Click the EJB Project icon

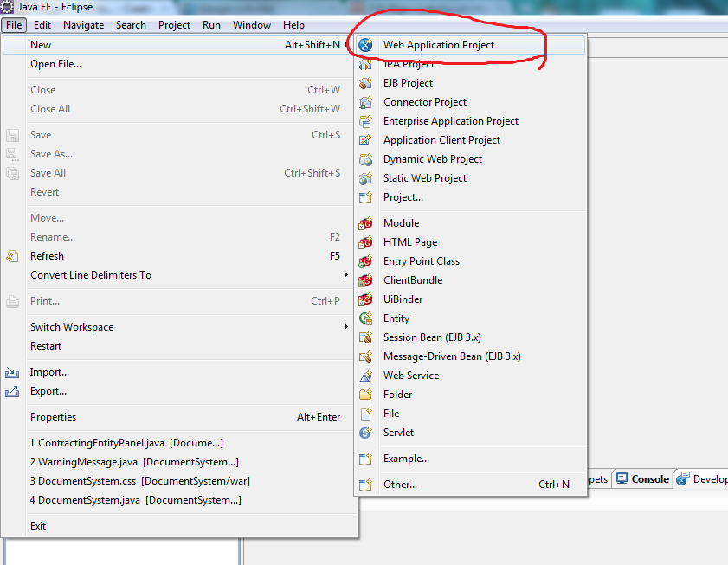tap(365, 83)
